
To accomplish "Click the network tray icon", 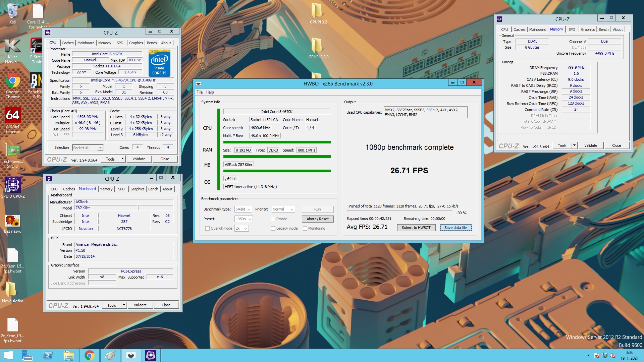I will (x=604, y=356).
